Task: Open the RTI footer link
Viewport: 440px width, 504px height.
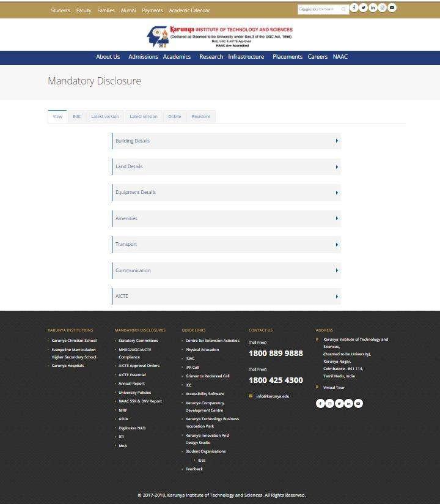Action: (x=122, y=437)
